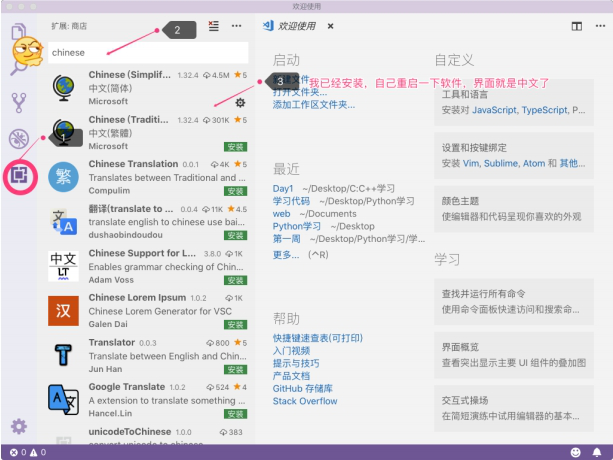This screenshot has height=460, width=613.
Task: Install the translate to chinese extension
Action: coord(235,236)
